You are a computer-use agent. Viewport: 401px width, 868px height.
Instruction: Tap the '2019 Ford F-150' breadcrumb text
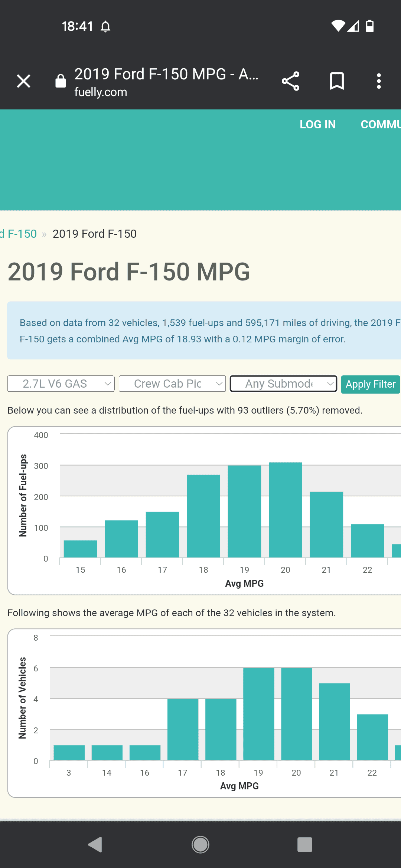[x=95, y=234]
